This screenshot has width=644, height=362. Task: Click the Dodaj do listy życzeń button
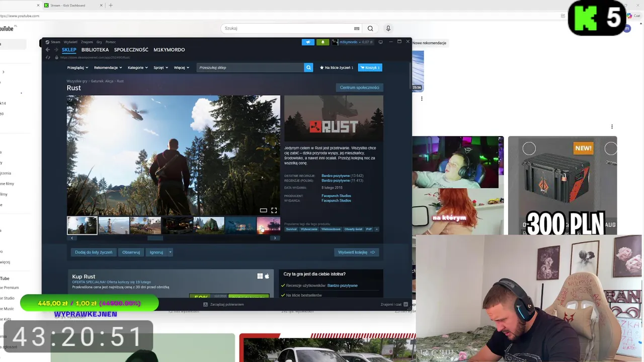click(x=94, y=252)
